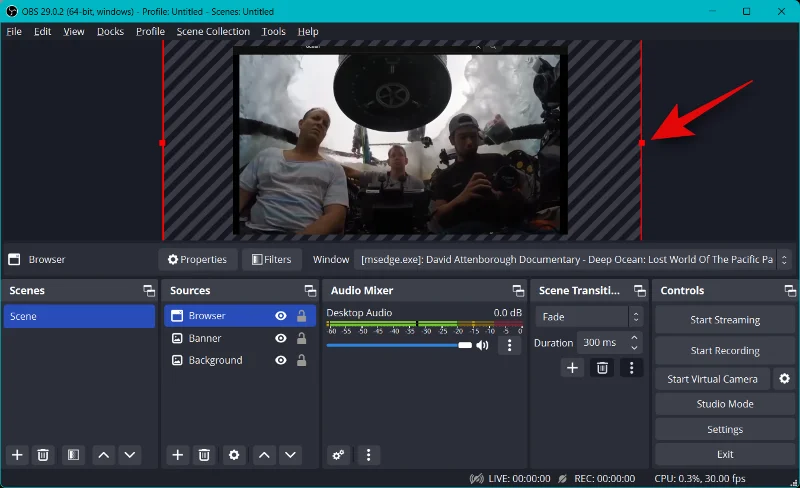Open Settings from Controls panel
The height and width of the screenshot is (488, 800).
[725, 429]
